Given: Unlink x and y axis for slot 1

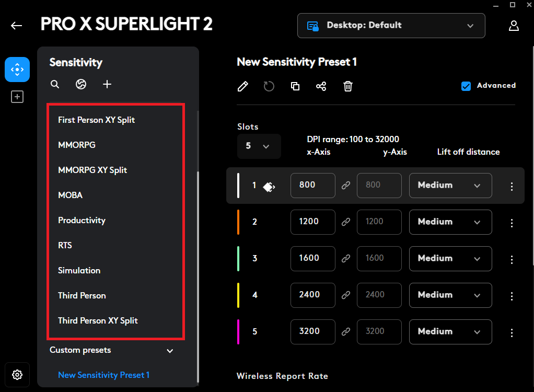Looking at the screenshot, I should (x=346, y=185).
